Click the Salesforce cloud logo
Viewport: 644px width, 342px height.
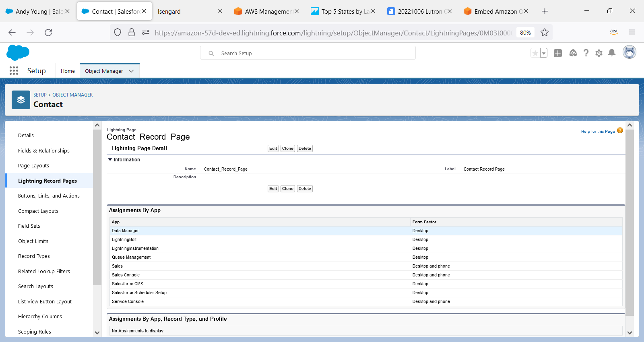click(x=18, y=53)
